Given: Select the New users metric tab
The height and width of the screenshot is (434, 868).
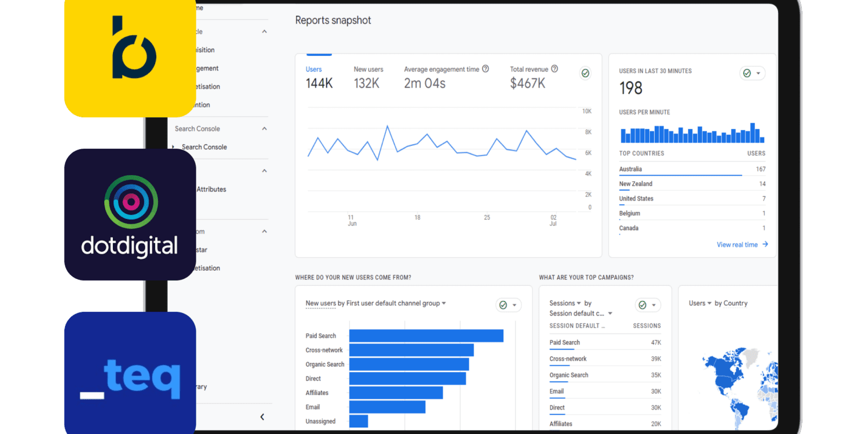Looking at the screenshot, I should [368, 78].
